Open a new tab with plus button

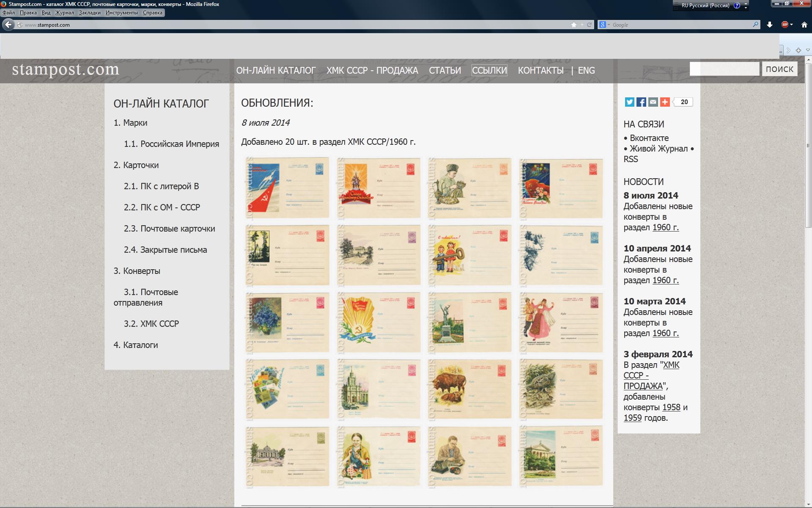(x=798, y=50)
